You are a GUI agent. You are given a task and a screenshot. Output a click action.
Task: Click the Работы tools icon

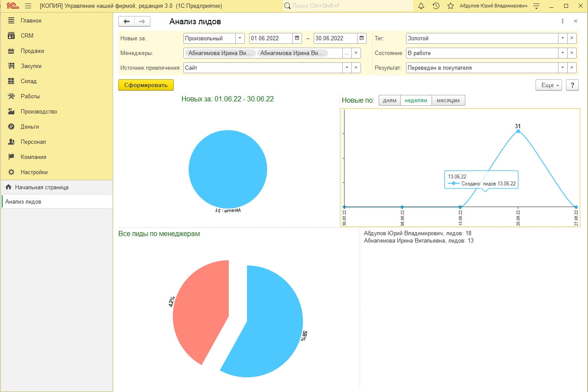tap(11, 96)
